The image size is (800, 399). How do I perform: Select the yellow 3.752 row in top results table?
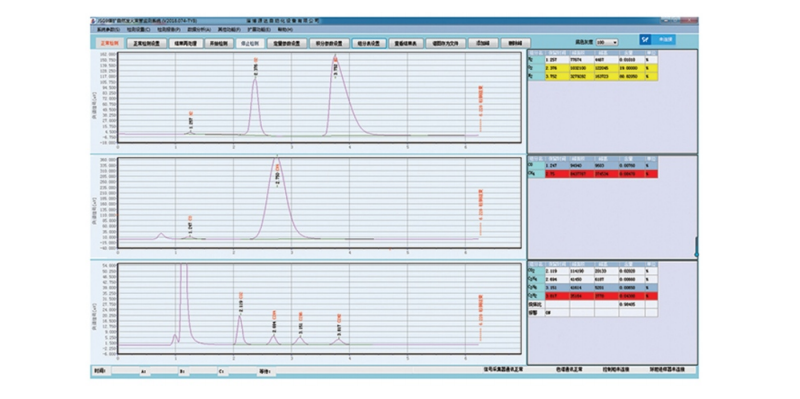[592, 77]
